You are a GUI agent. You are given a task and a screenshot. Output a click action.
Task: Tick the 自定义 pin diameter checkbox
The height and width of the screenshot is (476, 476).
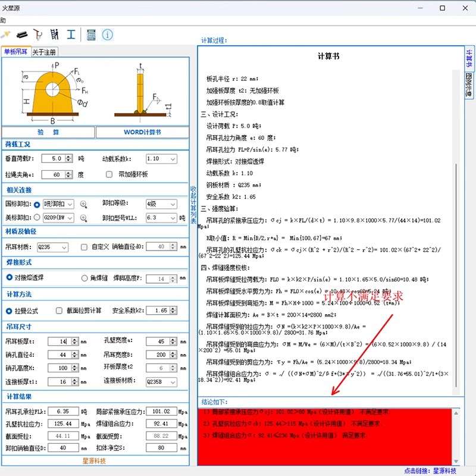[x=84, y=247]
